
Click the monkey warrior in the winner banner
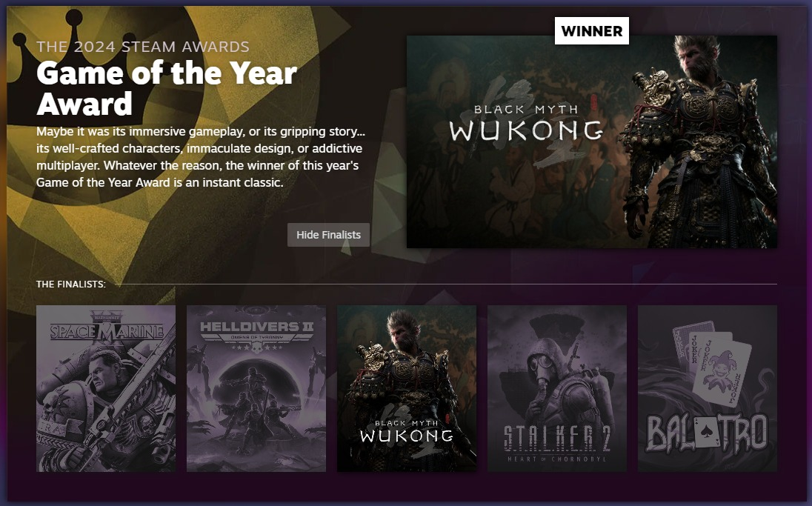click(699, 142)
